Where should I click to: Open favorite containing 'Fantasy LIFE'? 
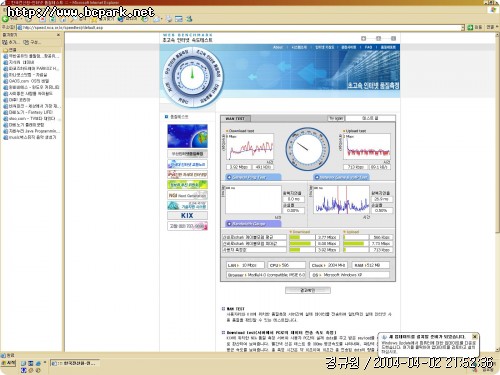[28, 112]
